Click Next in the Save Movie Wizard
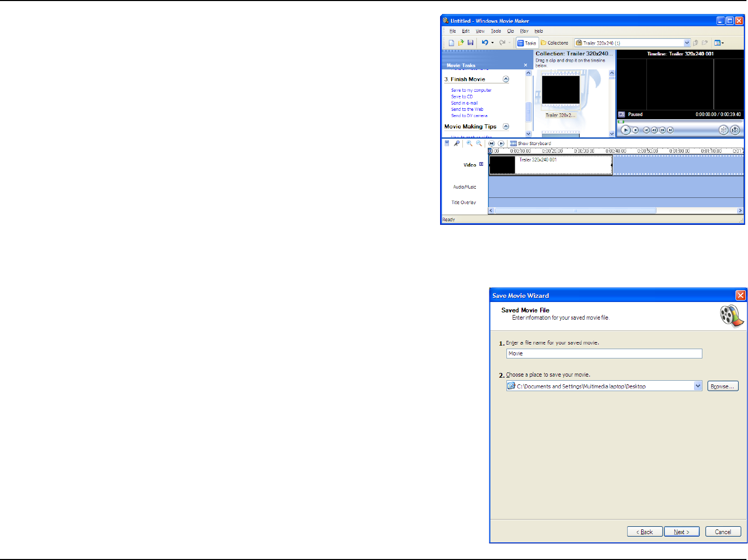This screenshot has height=560, width=748. pos(682,532)
